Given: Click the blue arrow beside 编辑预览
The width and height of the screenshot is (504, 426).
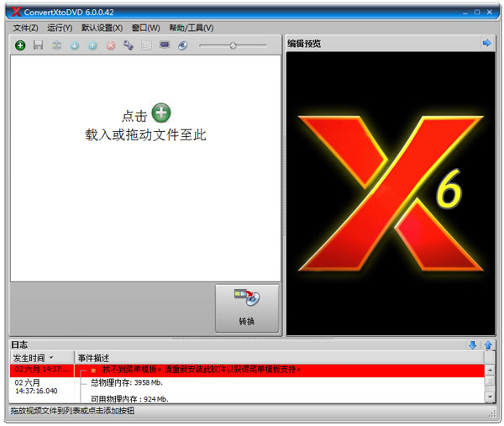Looking at the screenshot, I should pyautogui.click(x=487, y=43).
